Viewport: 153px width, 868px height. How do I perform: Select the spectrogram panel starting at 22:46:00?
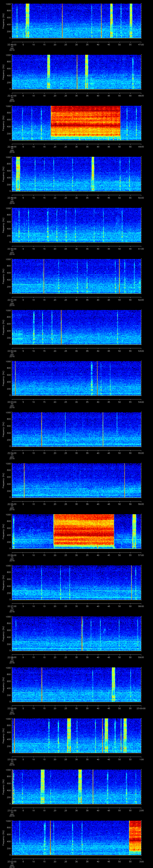pyautogui.click(x=77, y=21)
